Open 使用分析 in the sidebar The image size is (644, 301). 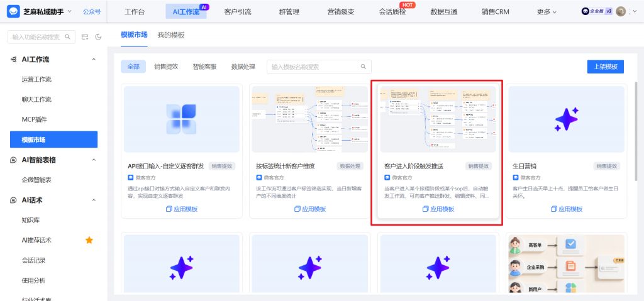(x=34, y=280)
